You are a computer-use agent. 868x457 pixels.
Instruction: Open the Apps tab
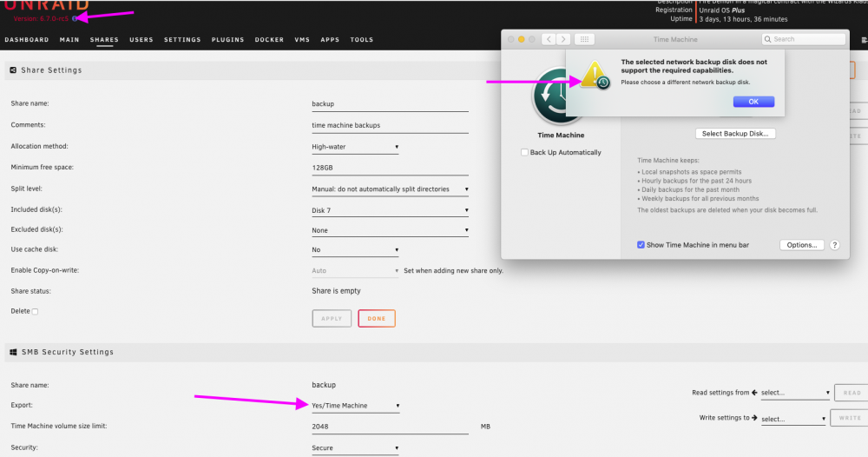[x=329, y=40]
